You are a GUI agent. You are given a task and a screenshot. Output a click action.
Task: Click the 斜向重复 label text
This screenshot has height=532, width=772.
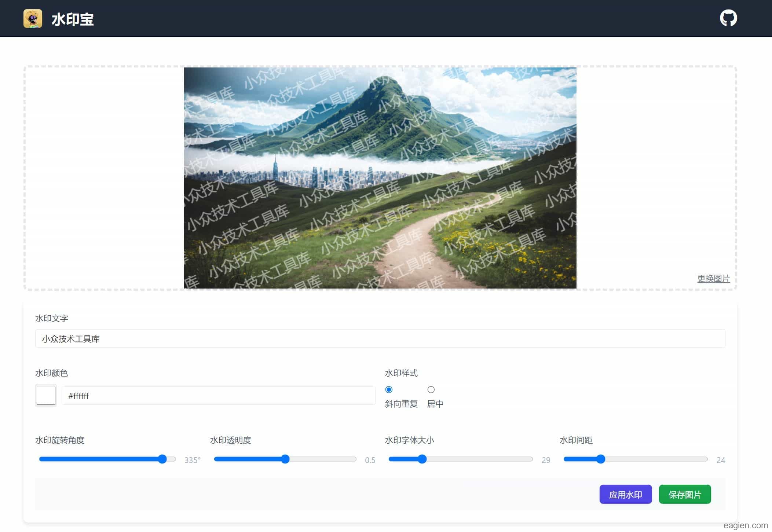click(x=401, y=404)
